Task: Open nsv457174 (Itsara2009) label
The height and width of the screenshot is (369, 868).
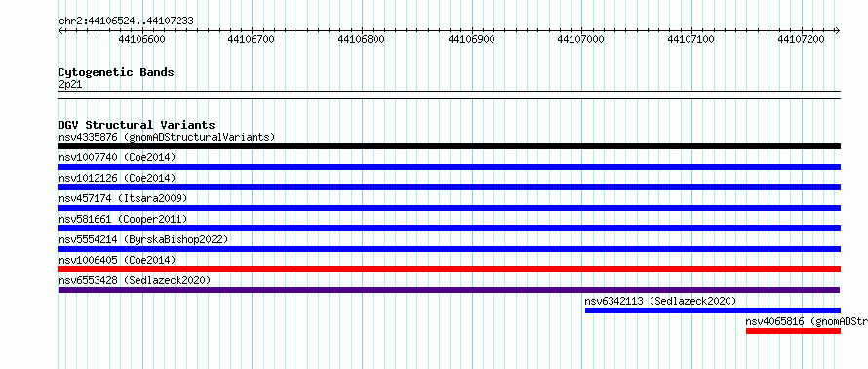Action: coord(123,198)
